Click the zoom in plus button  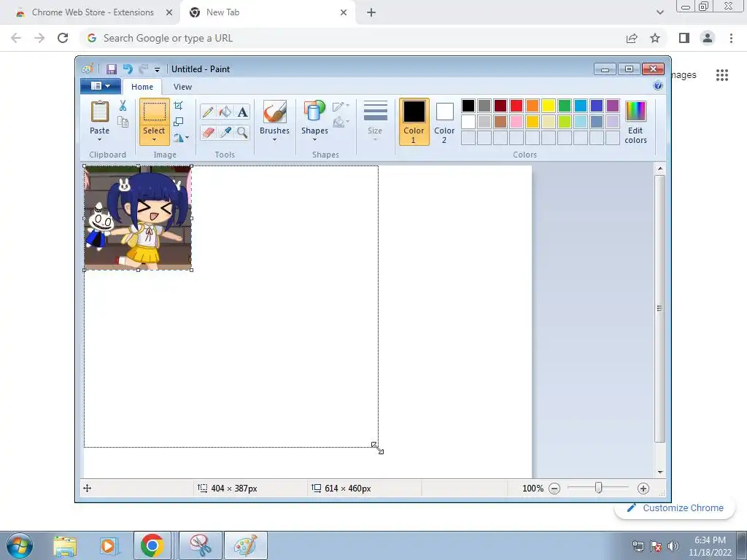(x=643, y=488)
